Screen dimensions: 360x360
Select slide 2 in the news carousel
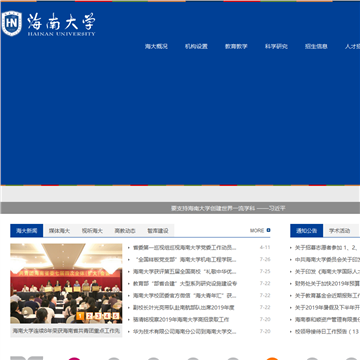[x=89, y=316]
